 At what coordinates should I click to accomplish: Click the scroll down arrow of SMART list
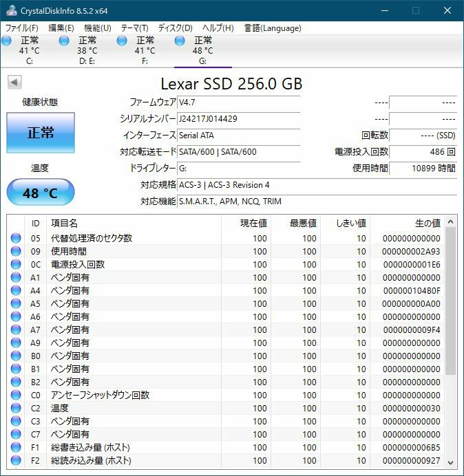click(451, 462)
